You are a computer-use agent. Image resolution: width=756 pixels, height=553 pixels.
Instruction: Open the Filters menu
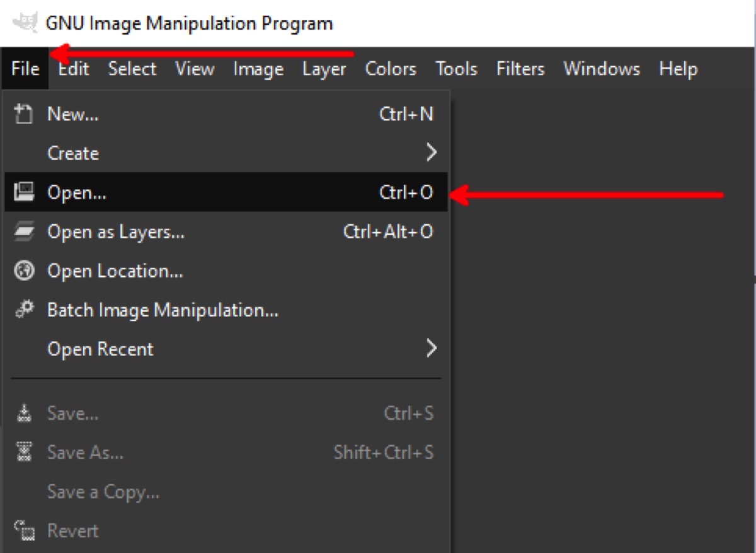[520, 68]
